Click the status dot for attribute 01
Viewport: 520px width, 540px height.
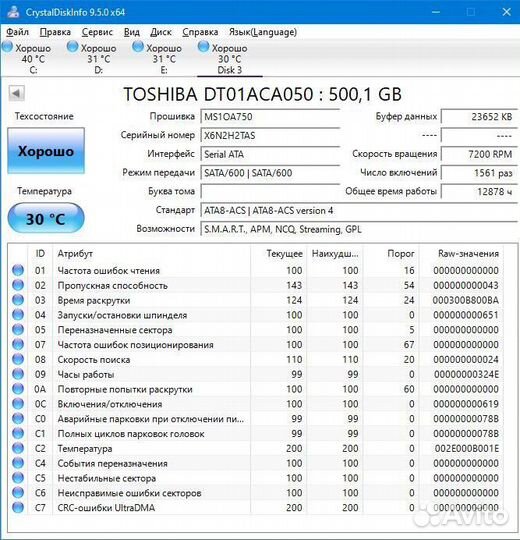coord(18,270)
